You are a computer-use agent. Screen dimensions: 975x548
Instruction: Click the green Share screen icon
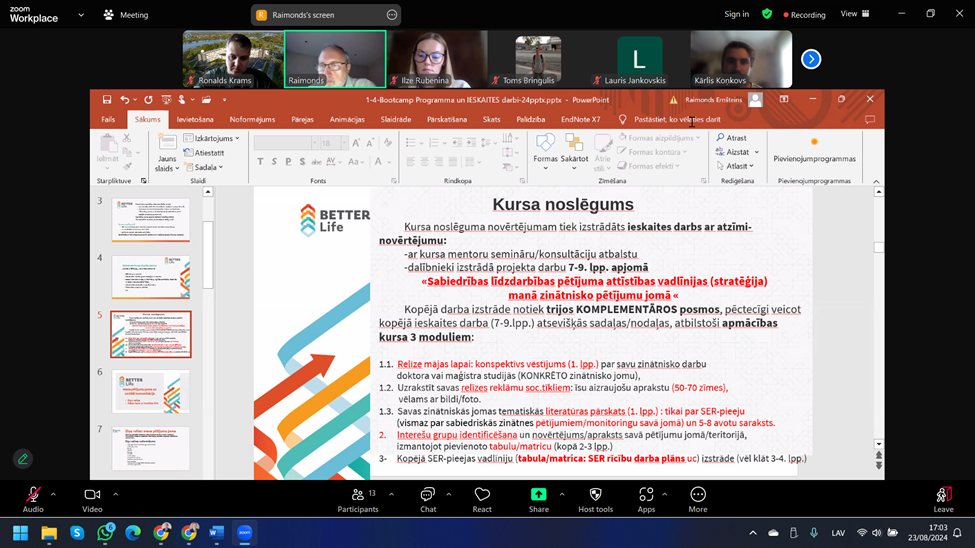538,495
